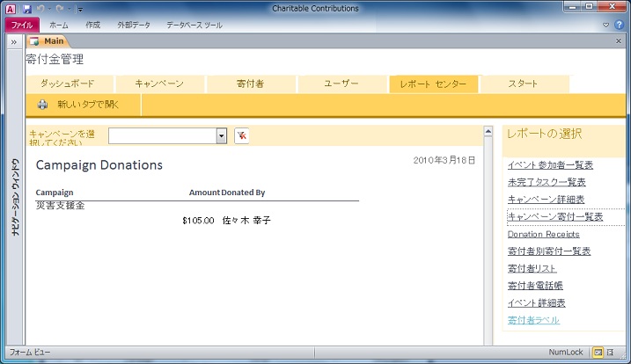The height and width of the screenshot is (364, 631).
Task: Go to the キャンペーン tab
Action: [x=159, y=84]
